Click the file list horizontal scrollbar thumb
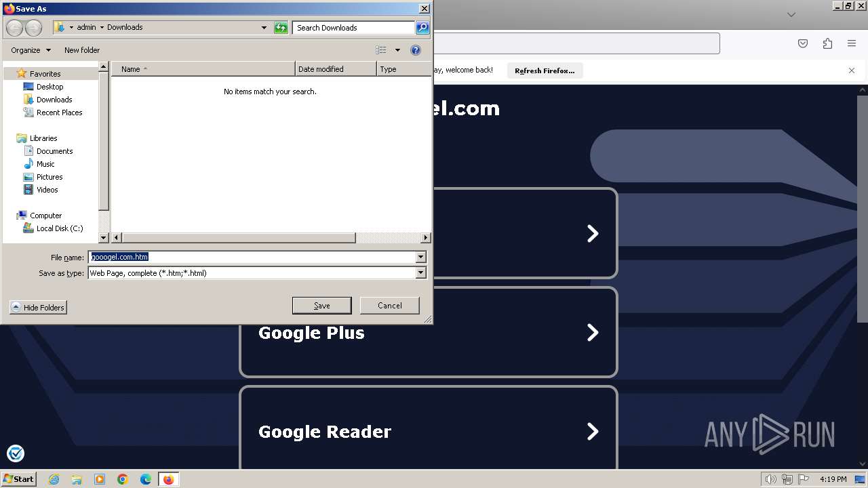The image size is (868, 488). [x=239, y=238]
